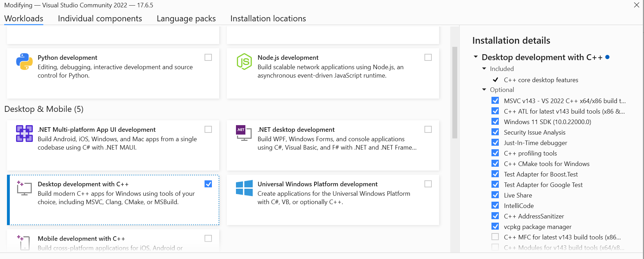
Task: Select the Mobile development with C++ title
Action: tap(81, 238)
